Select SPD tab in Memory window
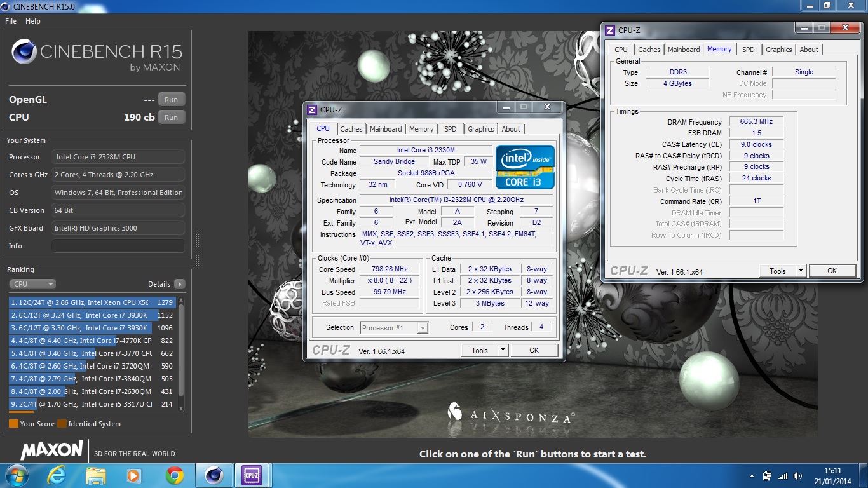 coord(749,50)
